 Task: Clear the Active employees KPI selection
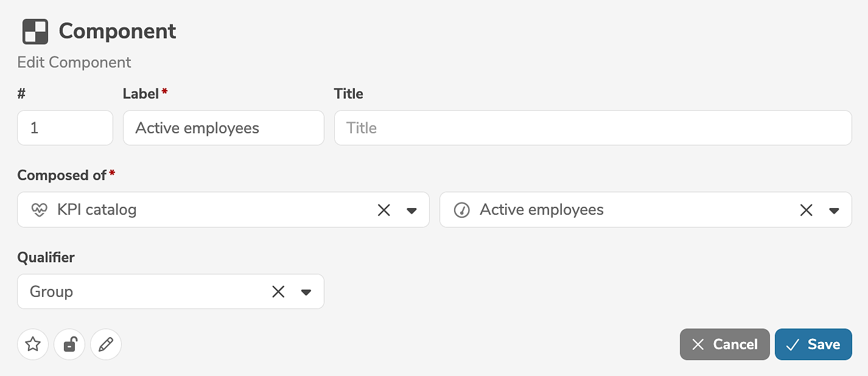pyautogui.click(x=806, y=210)
